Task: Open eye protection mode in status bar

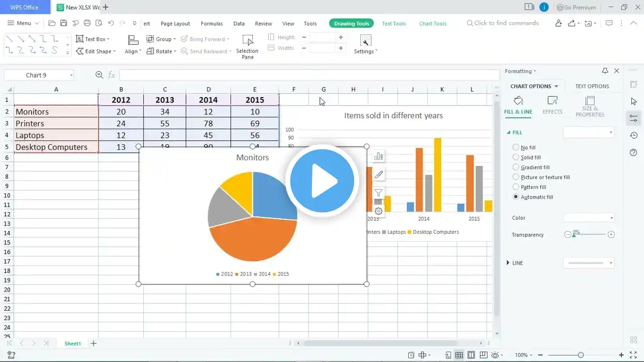Action: [x=495, y=355]
